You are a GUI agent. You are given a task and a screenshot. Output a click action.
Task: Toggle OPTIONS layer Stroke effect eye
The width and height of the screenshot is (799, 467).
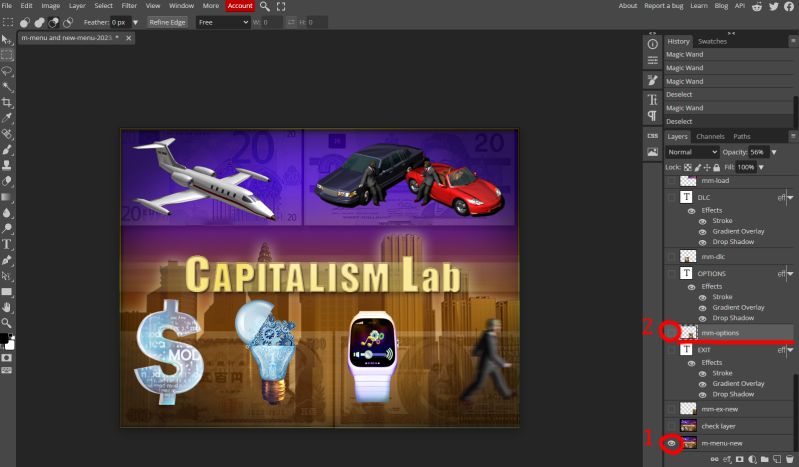pyautogui.click(x=703, y=297)
